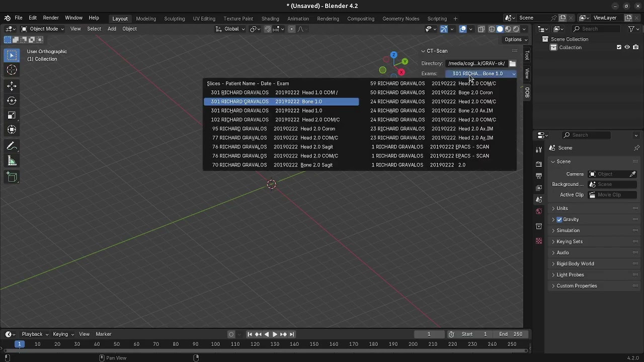Switch to Geometry Nodes workspace tab

pos(400,19)
